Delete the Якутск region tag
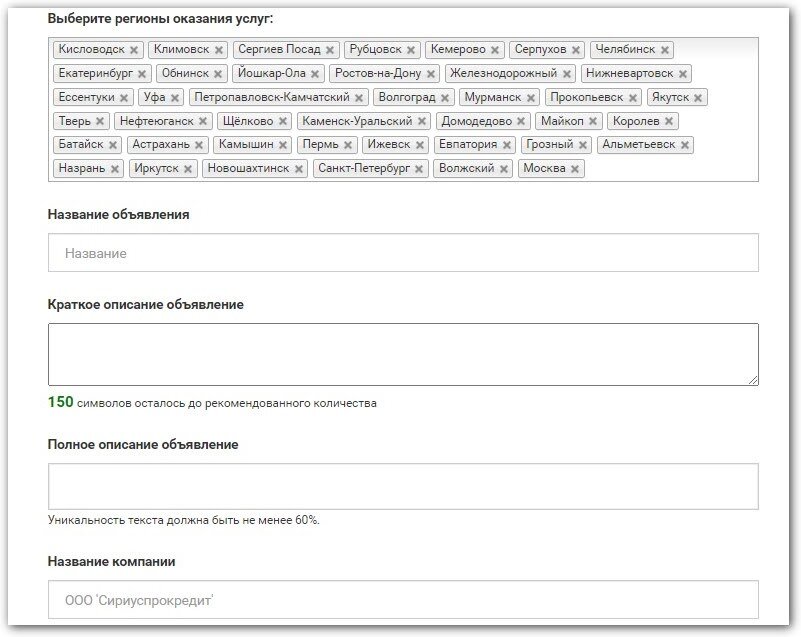 698,98
